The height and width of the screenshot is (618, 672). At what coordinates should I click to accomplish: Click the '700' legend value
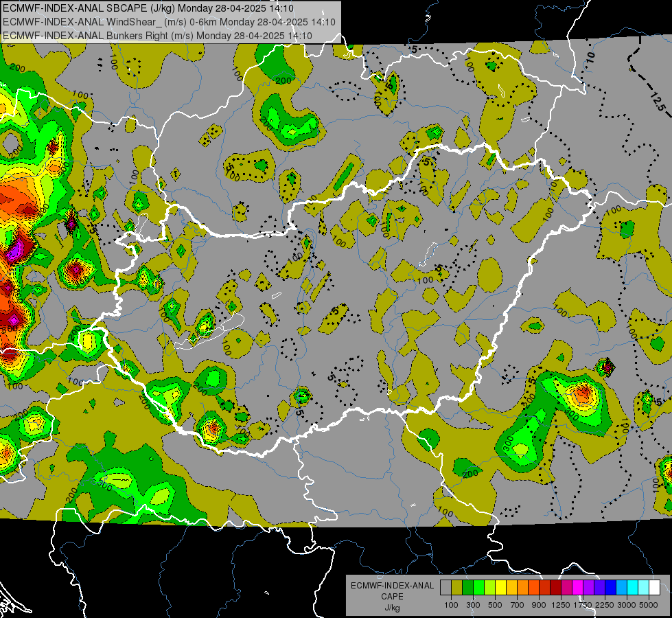(x=518, y=605)
